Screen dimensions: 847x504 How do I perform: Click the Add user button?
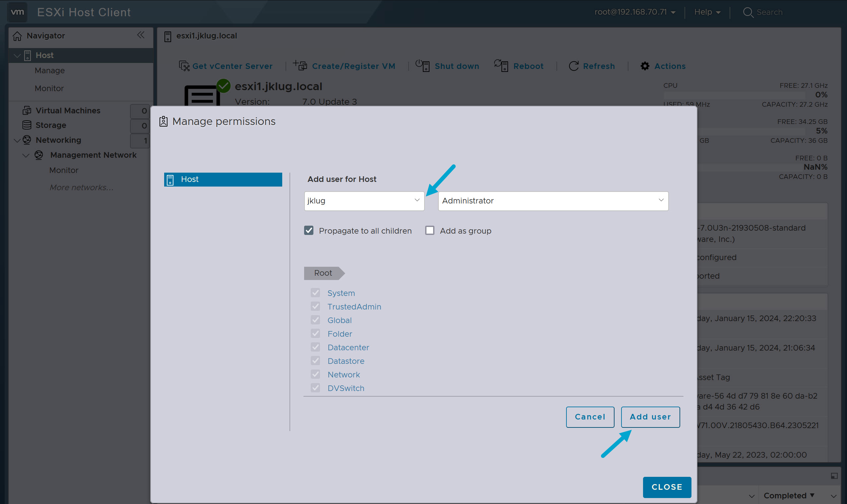coord(650,417)
